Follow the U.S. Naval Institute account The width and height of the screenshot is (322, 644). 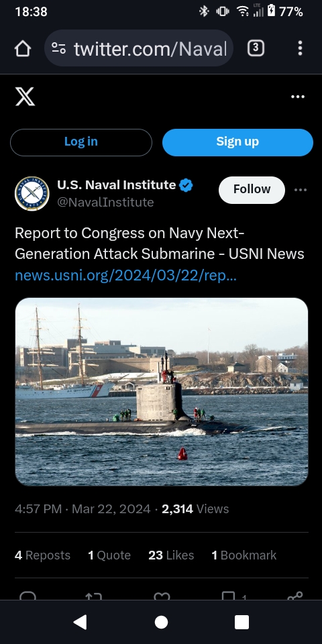[252, 190]
